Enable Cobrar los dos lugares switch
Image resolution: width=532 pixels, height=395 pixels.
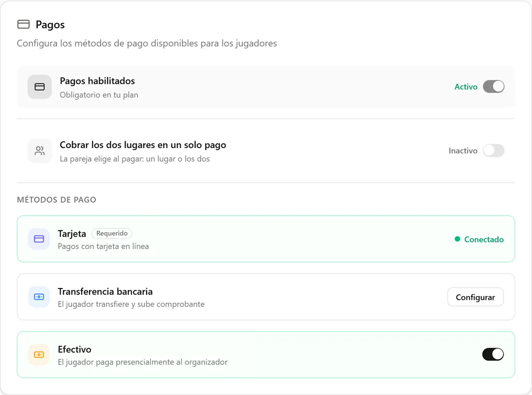[494, 151]
